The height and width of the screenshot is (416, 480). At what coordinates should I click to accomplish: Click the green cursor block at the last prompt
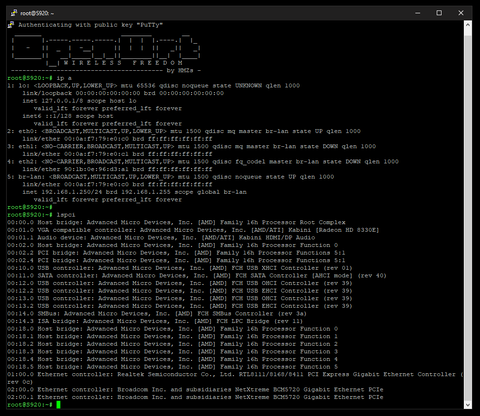point(58,405)
